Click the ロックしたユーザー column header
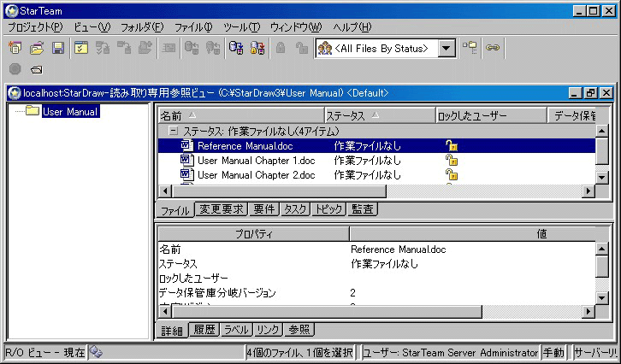 coord(491,115)
